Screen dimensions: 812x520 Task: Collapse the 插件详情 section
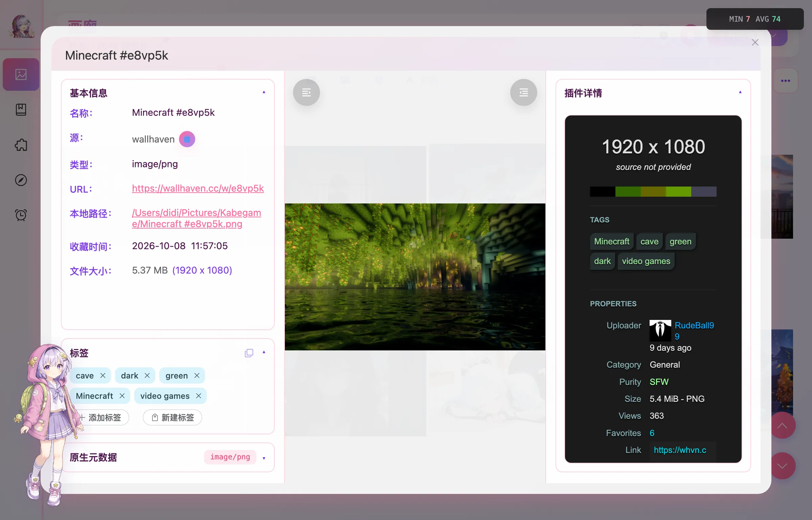pyautogui.click(x=740, y=92)
